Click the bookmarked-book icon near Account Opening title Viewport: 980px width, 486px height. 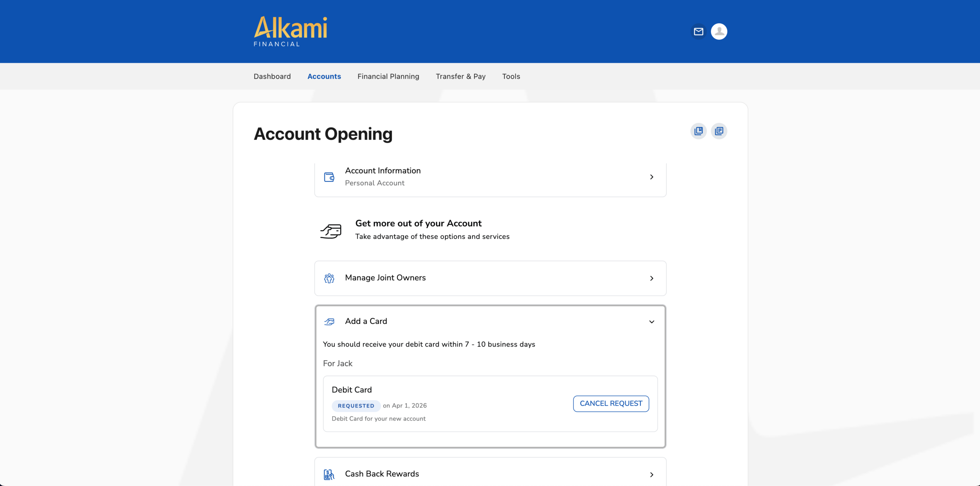(698, 131)
